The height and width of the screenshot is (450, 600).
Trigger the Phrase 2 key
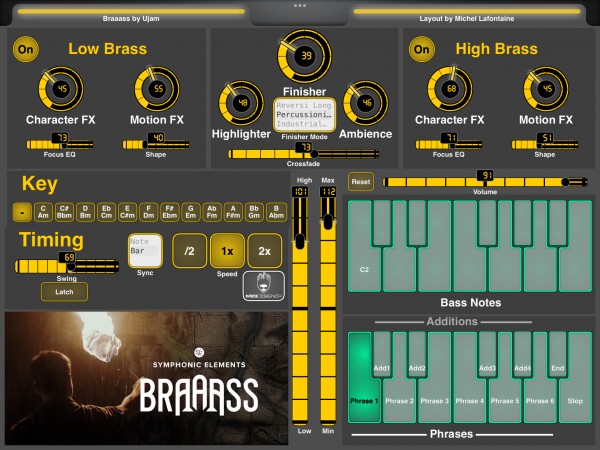(x=399, y=401)
